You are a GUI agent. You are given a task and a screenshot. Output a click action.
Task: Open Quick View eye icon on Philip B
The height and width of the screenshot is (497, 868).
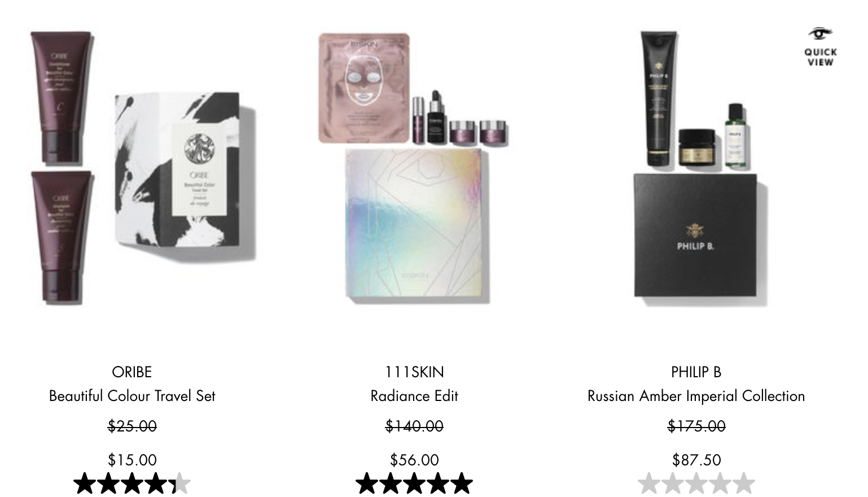(820, 34)
